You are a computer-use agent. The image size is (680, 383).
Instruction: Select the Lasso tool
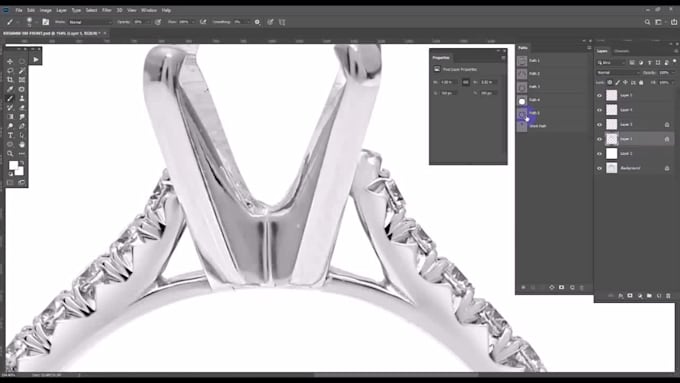tap(10, 70)
